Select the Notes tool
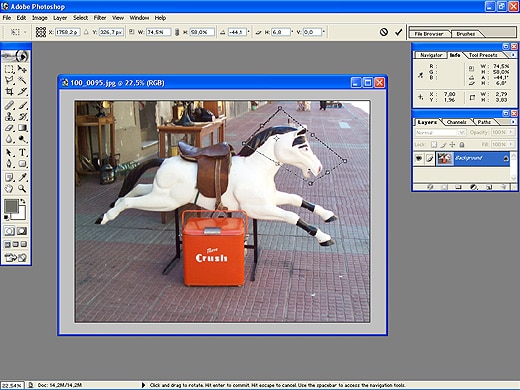This screenshot has width=520, height=390. [9, 177]
